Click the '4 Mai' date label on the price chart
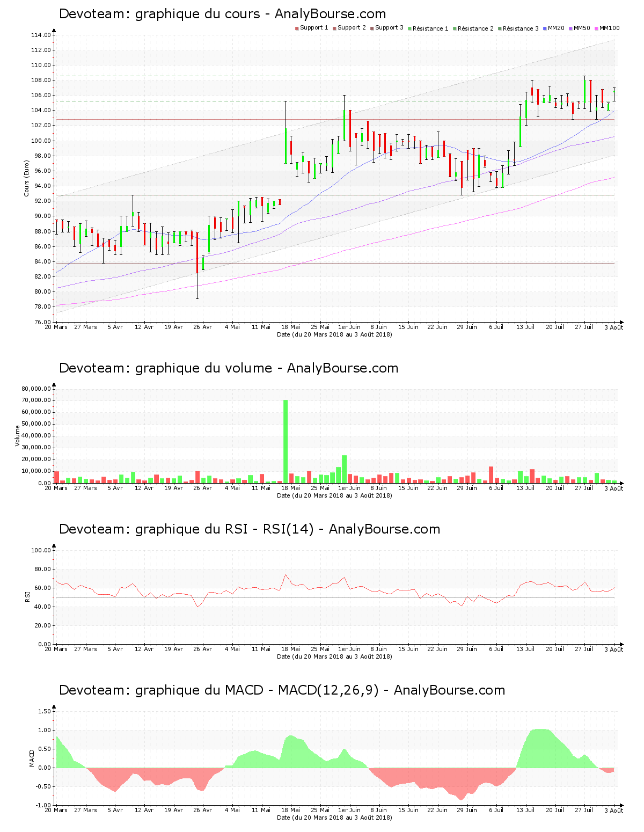644x832 pixels. pos(232,327)
